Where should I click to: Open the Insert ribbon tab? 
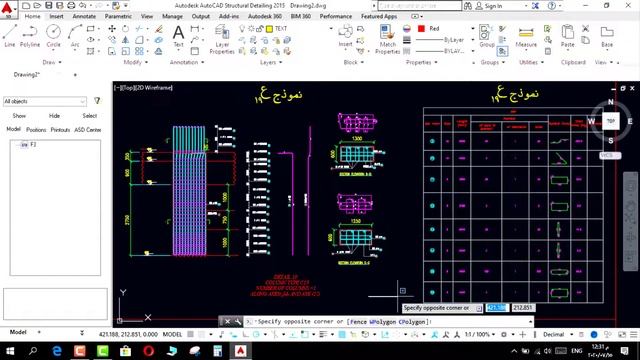[x=56, y=16]
